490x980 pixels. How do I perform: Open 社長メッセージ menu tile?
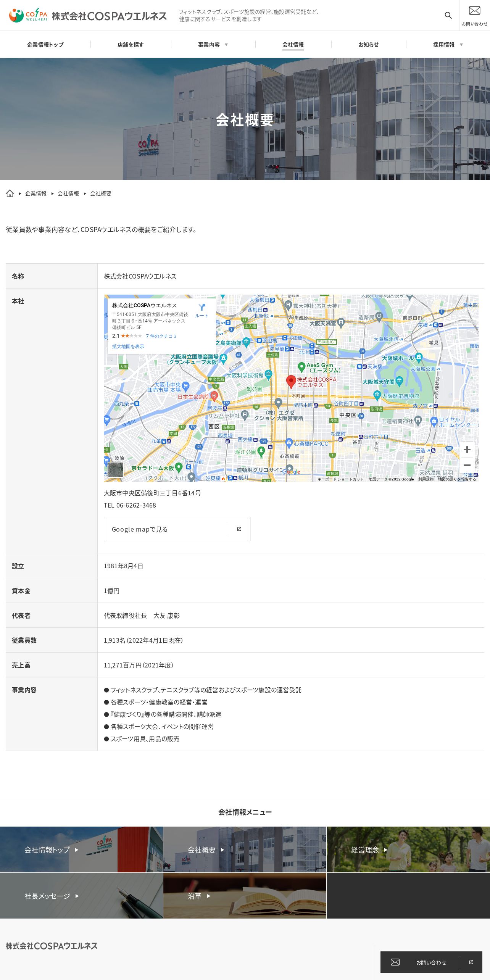point(81,896)
